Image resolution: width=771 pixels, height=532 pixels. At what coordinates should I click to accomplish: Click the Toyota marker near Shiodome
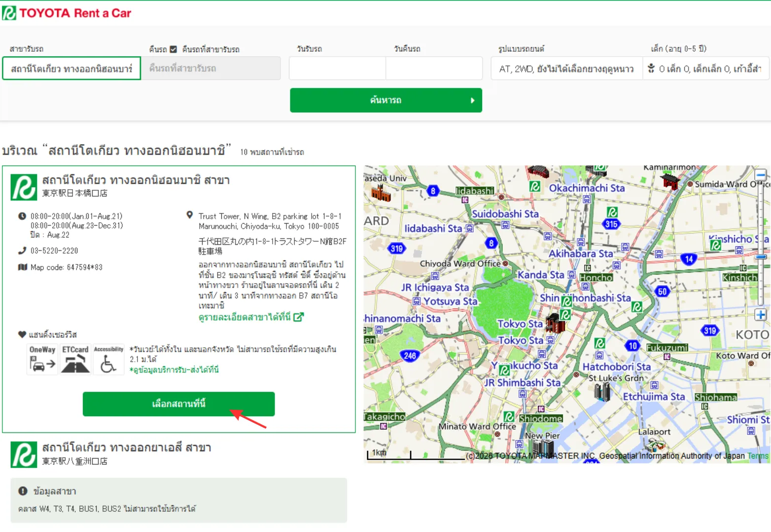[x=509, y=417]
